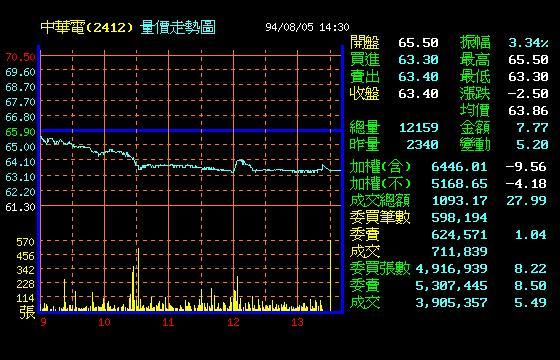Image resolution: width=560 pixels, height=360 pixels.
Task: Select the 量價走勢圖 chart title
Action: 178,27
